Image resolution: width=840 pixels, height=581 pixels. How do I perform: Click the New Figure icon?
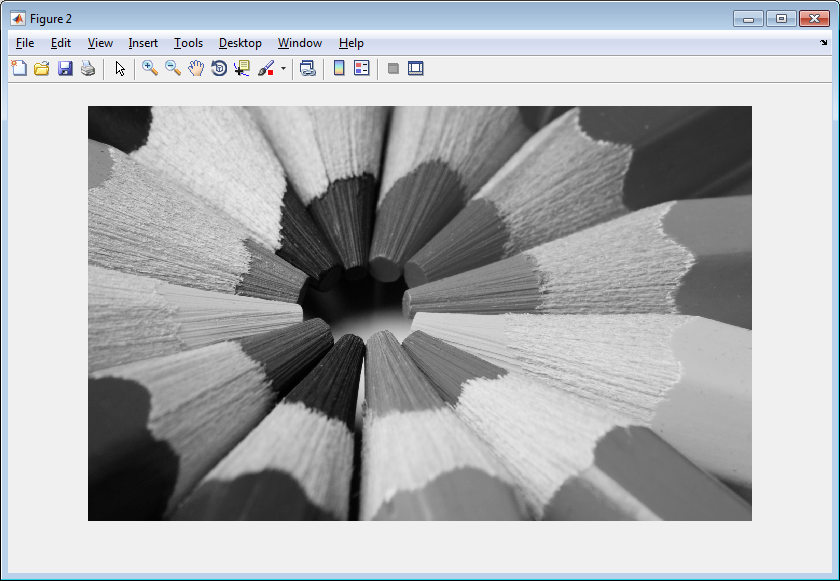point(19,68)
